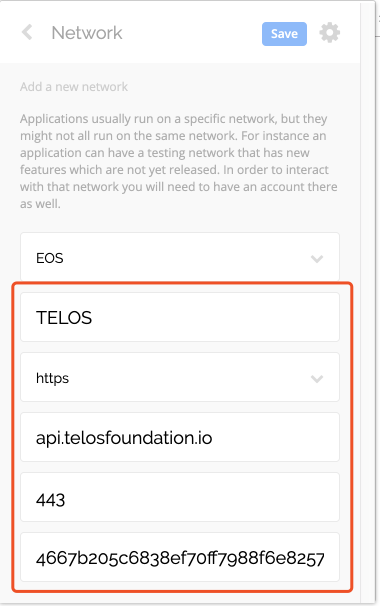The image size is (380, 606).
Task: Open the EOS blockchain dropdown
Action: pos(180,257)
